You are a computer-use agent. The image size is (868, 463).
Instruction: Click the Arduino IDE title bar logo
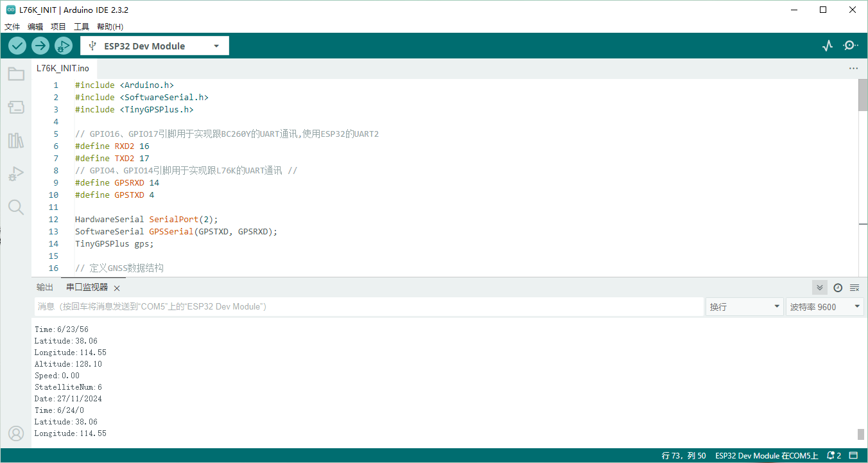tap(11, 10)
